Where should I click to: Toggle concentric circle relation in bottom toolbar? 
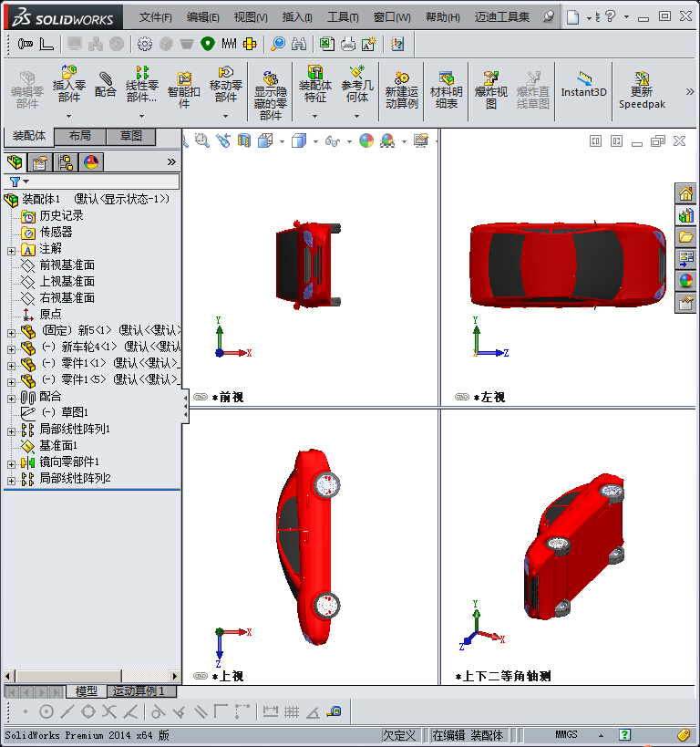(x=46, y=711)
